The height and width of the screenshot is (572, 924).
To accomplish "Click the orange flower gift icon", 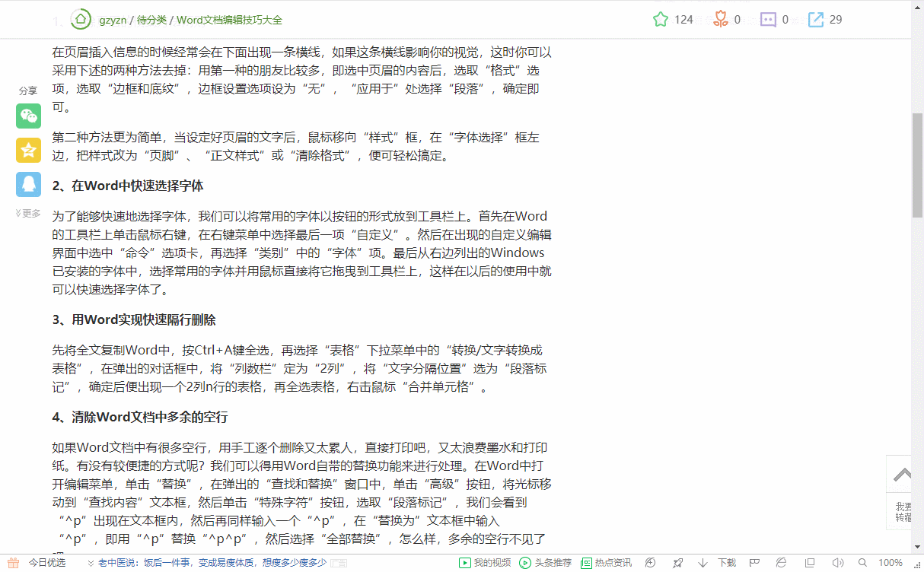I will pos(720,20).
